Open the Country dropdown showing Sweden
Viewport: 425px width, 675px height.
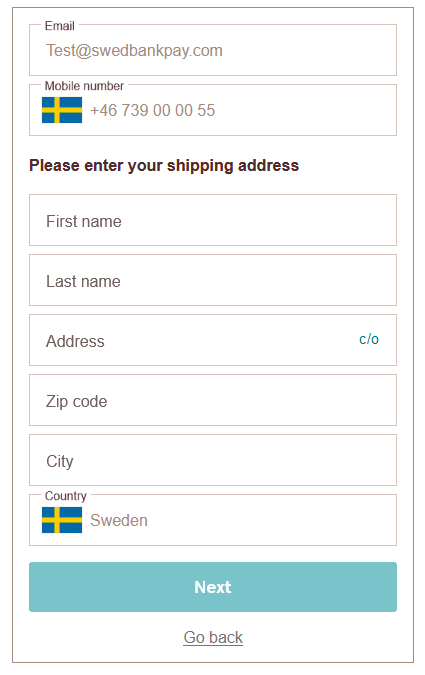click(213, 520)
